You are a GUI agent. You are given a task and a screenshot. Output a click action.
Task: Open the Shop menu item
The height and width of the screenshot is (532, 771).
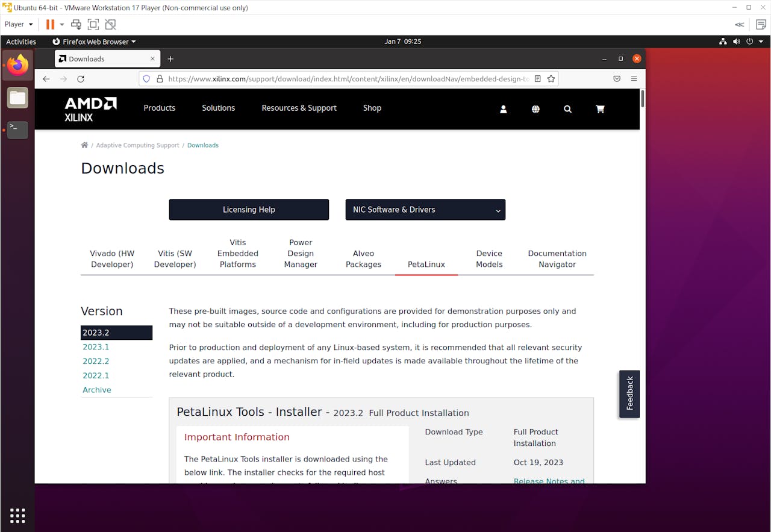click(372, 108)
